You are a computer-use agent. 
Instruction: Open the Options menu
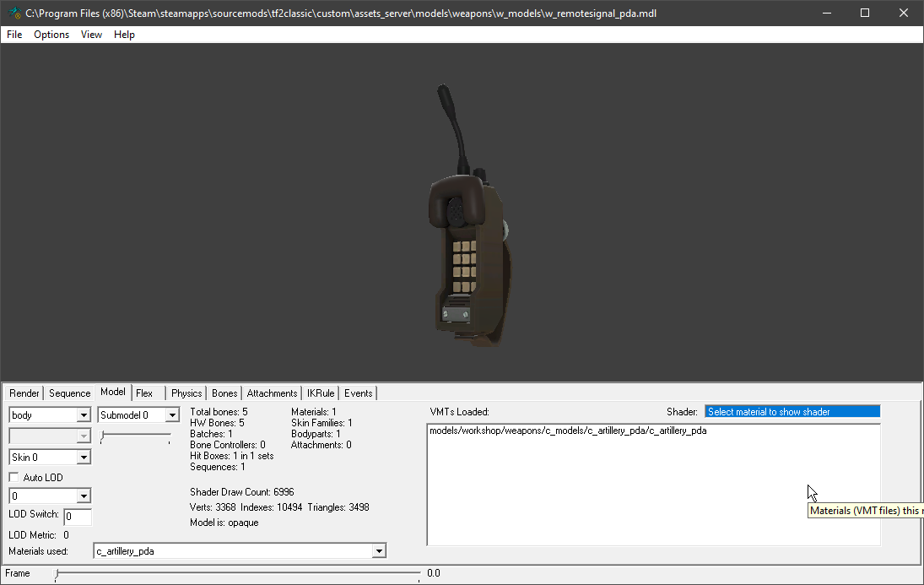(x=51, y=35)
